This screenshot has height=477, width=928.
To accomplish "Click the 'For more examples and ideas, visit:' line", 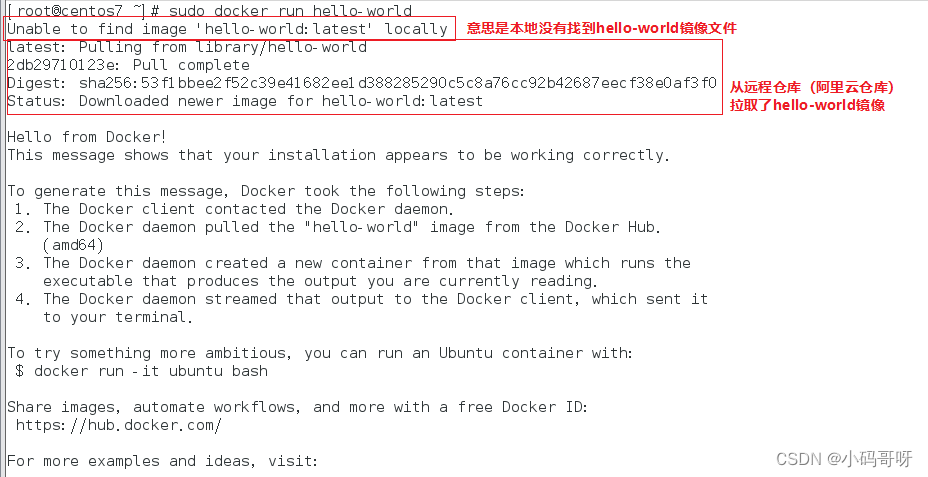I will tap(162, 461).
